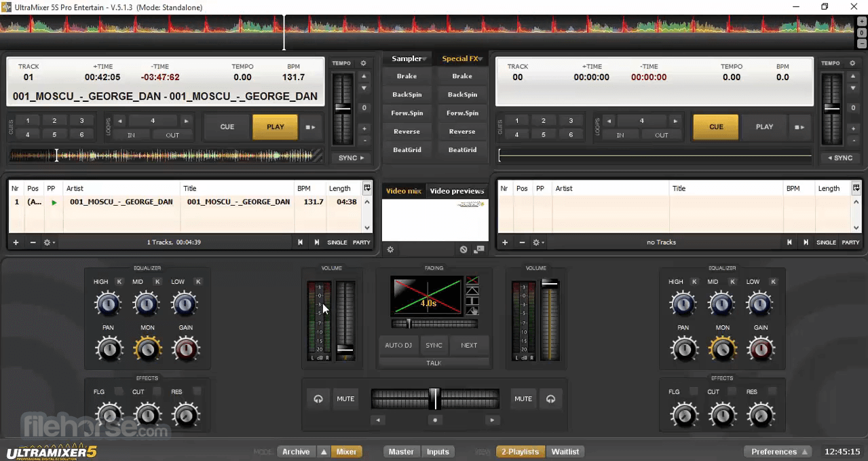Screen dimensions: 868x461
Task: Remove track with left playlist minus icon
Action: pyautogui.click(x=33, y=242)
